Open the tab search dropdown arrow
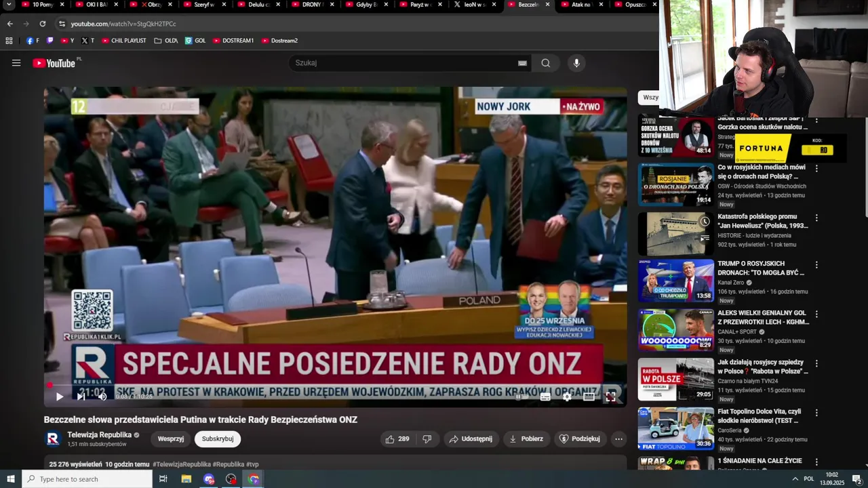The image size is (868, 488). point(9,5)
